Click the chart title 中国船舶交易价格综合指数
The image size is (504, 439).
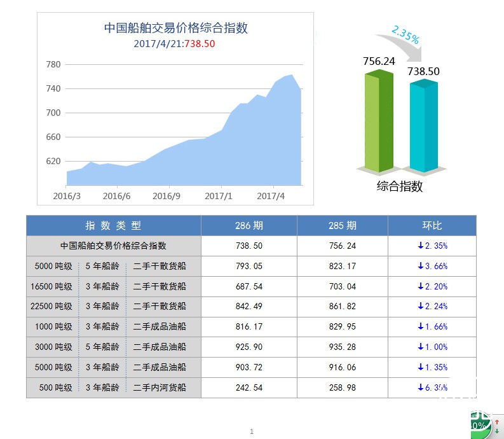tap(176, 28)
